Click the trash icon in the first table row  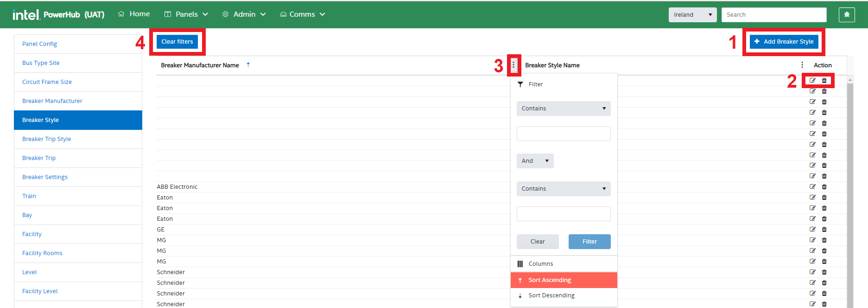click(x=824, y=80)
